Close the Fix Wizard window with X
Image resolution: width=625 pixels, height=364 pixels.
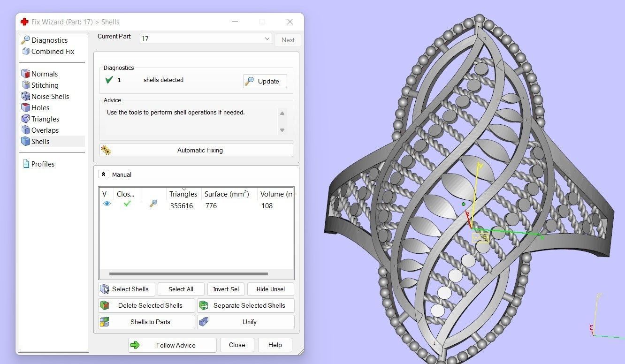[290, 22]
